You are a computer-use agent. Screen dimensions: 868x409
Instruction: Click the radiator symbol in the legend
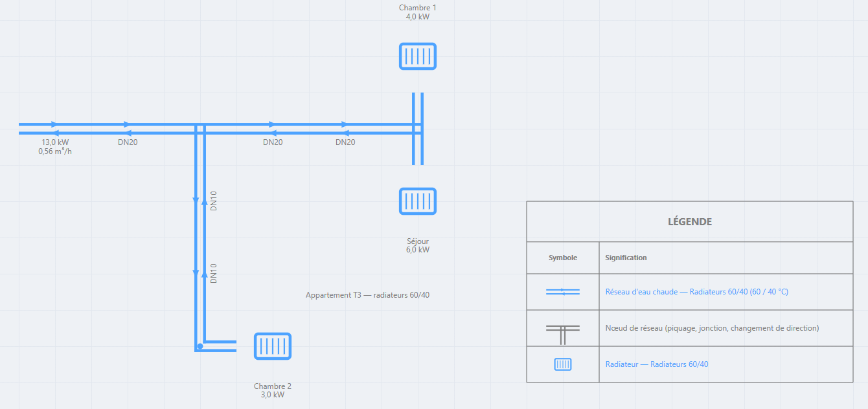click(x=563, y=364)
